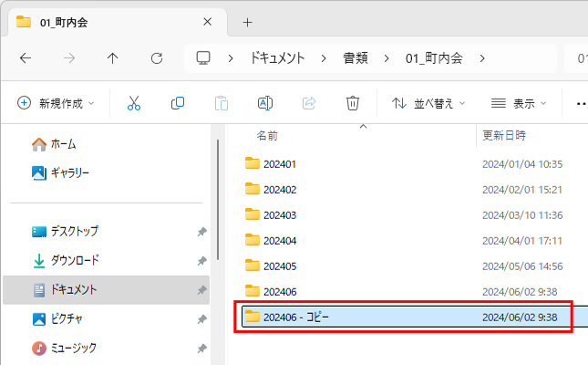Click ドキュメント breadcrumb in address bar
The width and height of the screenshot is (588, 365).
point(277,58)
